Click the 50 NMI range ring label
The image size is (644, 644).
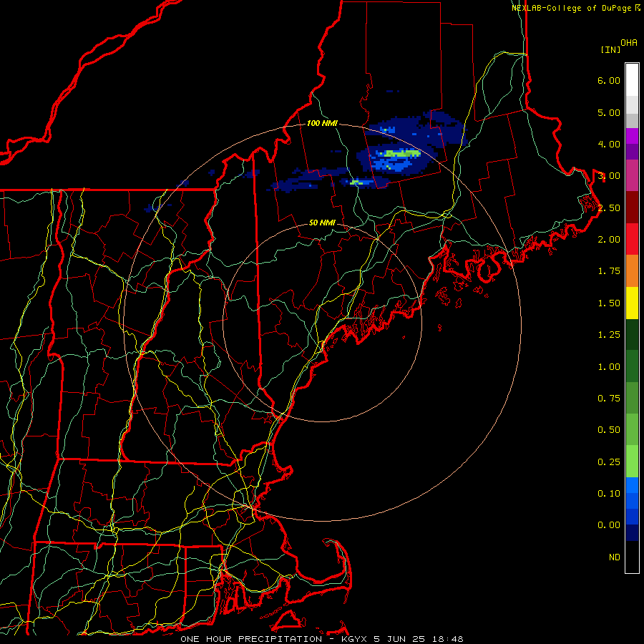(x=323, y=223)
